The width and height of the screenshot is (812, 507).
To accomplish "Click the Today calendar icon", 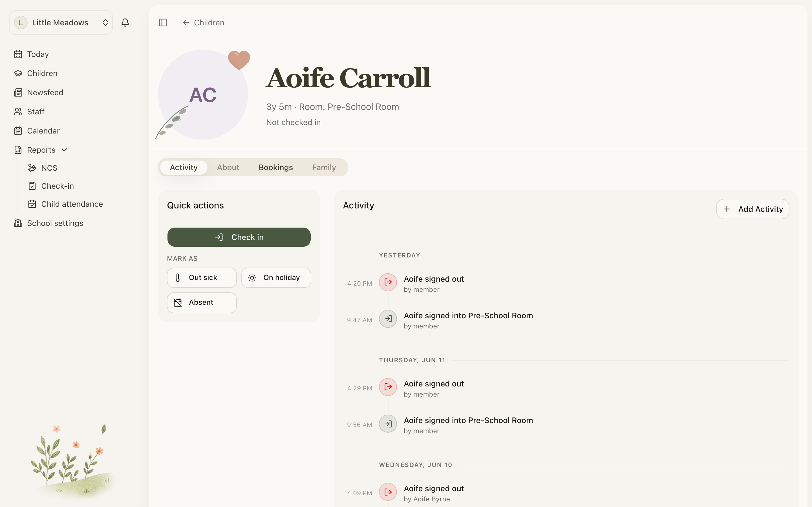I will 18,54.
